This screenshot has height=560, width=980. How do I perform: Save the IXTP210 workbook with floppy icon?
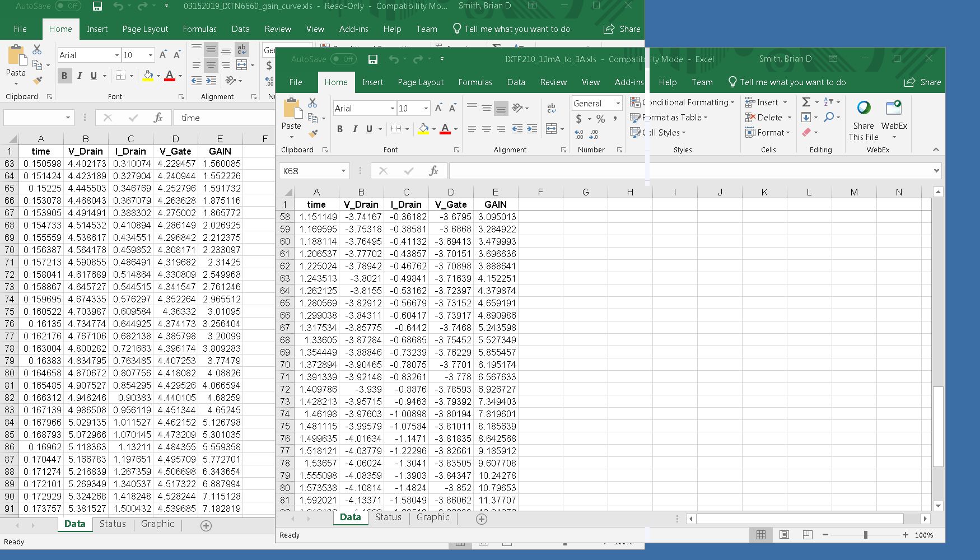pos(373,59)
